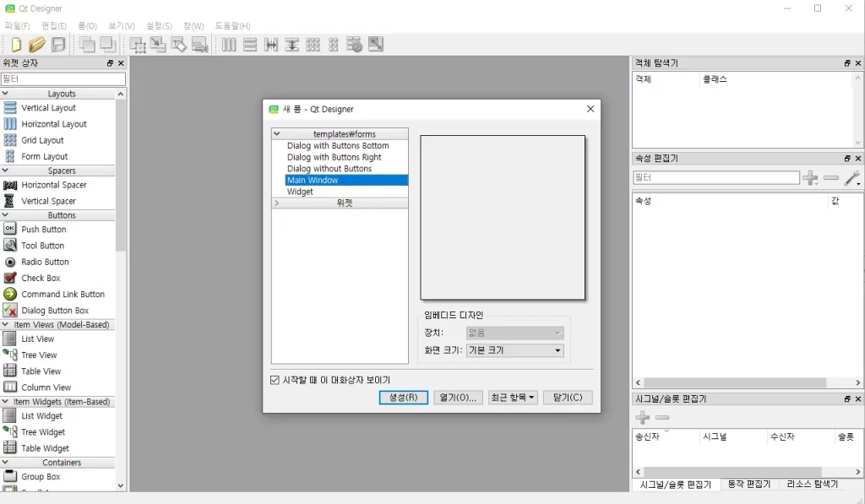Image resolution: width=865 pixels, height=504 pixels.
Task: Collapse the templates\forms group in dialog
Action: click(x=277, y=134)
